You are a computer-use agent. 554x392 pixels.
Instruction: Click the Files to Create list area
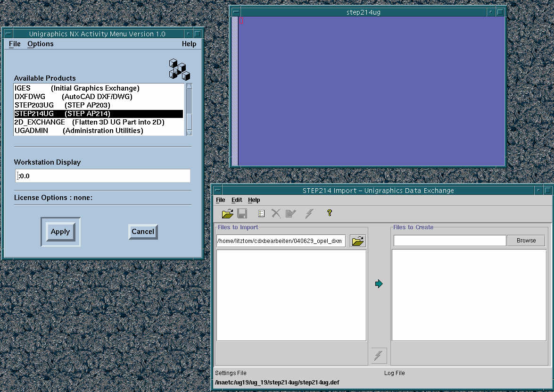(x=469, y=295)
